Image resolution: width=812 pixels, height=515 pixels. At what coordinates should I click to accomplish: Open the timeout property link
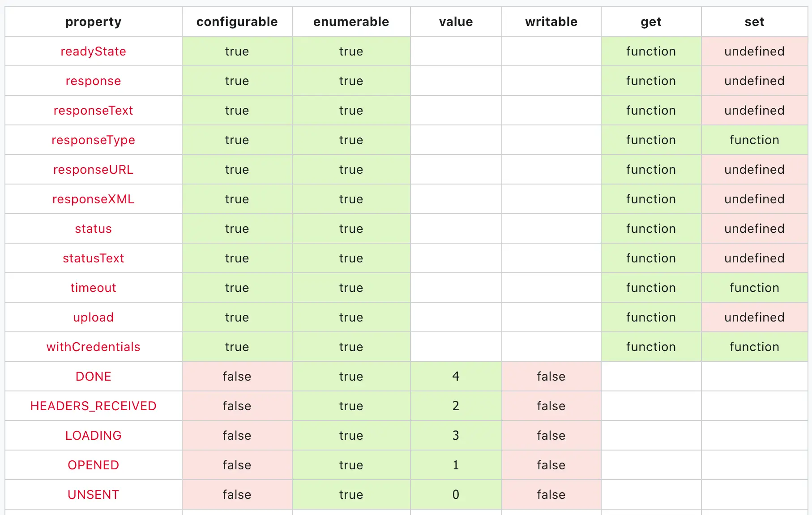coord(93,288)
